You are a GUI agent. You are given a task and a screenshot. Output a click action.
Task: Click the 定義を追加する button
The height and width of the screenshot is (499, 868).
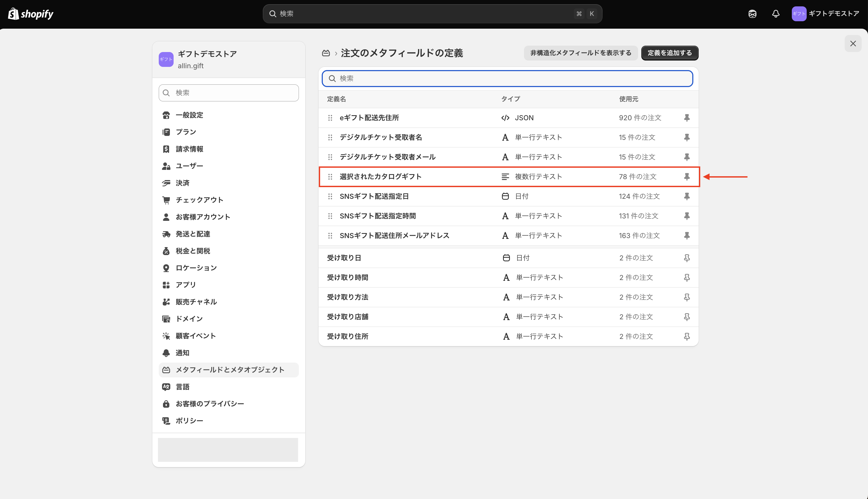[x=670, y=53]
